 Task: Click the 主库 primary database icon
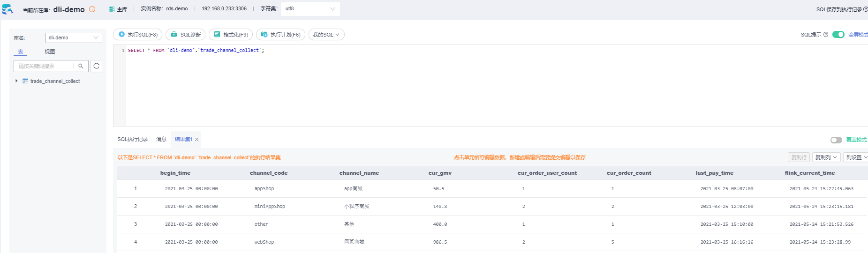pos(112,9)
